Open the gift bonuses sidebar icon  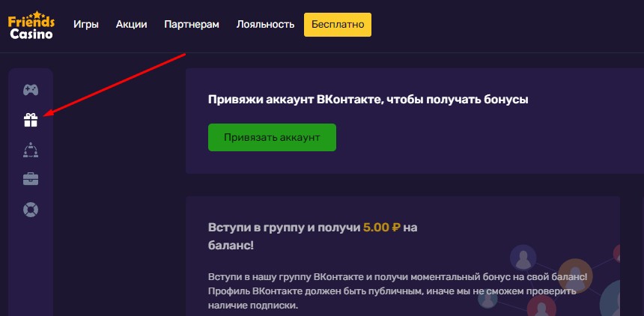click(x=31, y=120)
